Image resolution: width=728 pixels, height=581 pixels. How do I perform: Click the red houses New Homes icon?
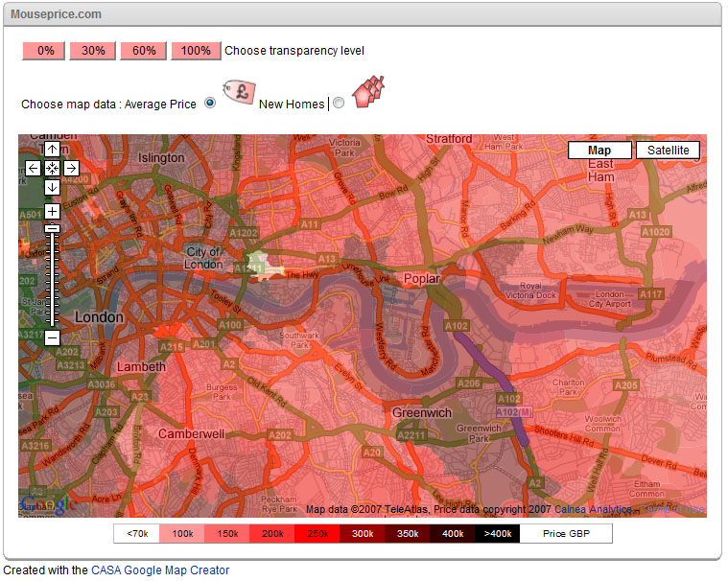[368, 92]
